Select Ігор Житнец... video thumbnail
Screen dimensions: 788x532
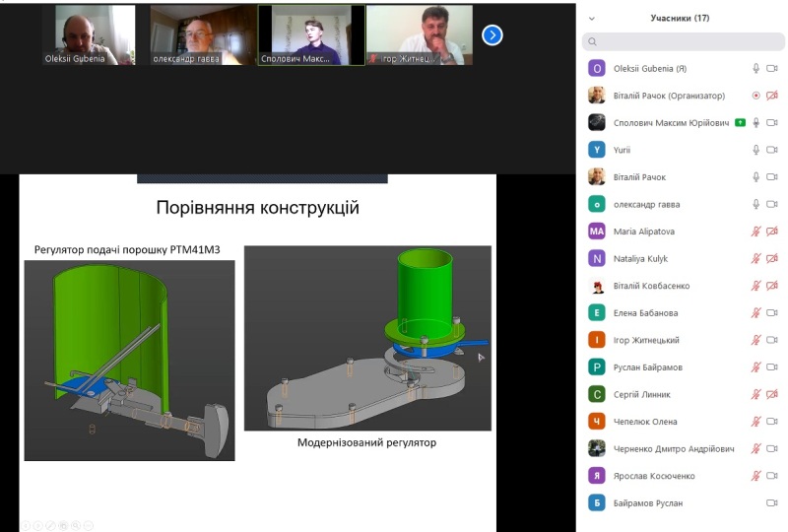[420, 35]
